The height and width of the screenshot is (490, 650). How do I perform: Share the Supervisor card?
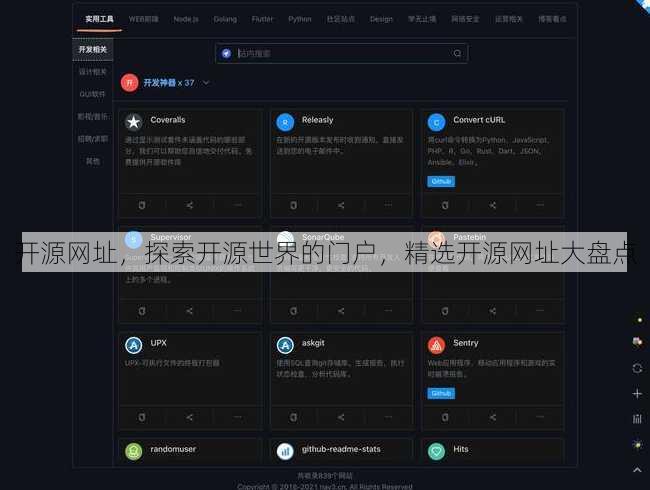click(189, 311)
